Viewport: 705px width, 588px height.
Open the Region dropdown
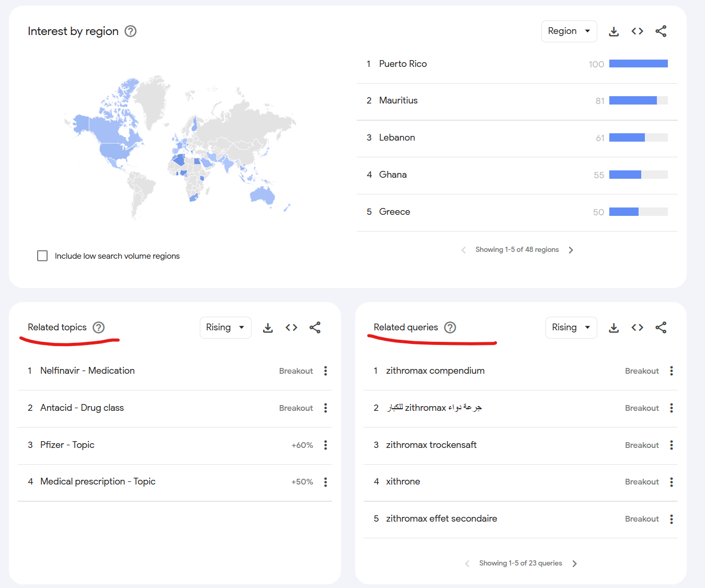(568, 31)
